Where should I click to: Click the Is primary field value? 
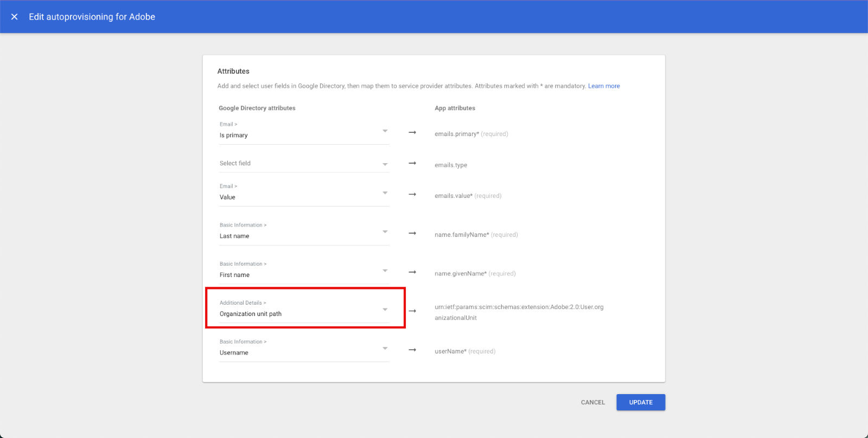234,136
